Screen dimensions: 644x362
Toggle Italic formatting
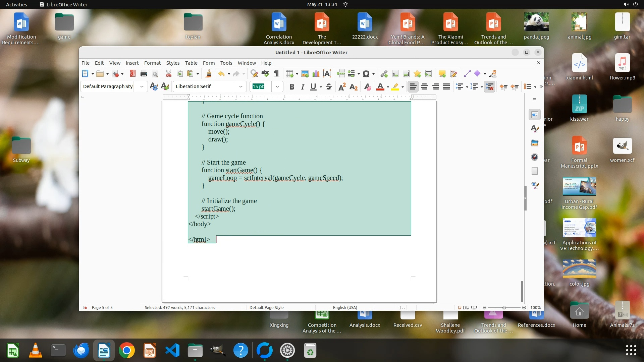303,87
